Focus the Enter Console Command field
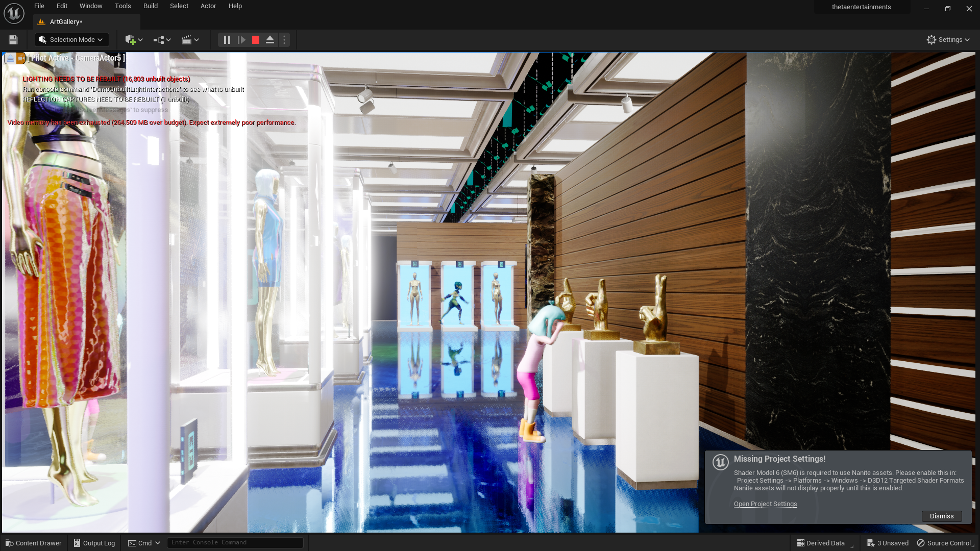This screenshot has height=551, width=980. (x=235, y=543)
